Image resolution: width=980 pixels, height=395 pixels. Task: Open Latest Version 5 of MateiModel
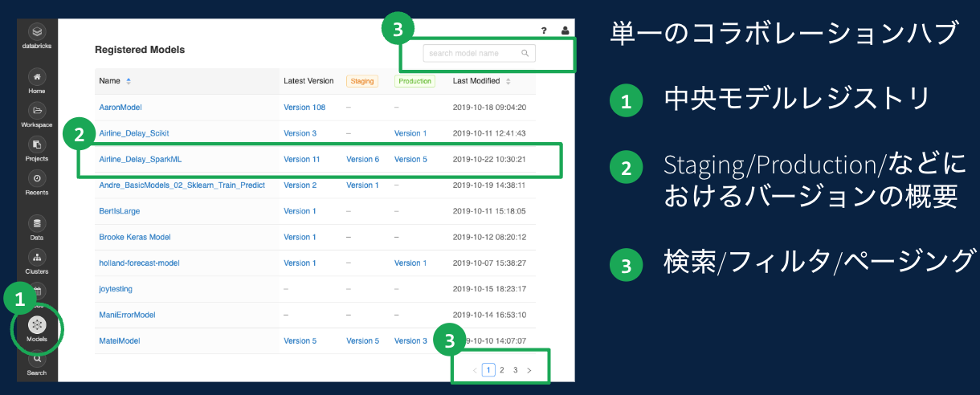click(x=300, y=340)
